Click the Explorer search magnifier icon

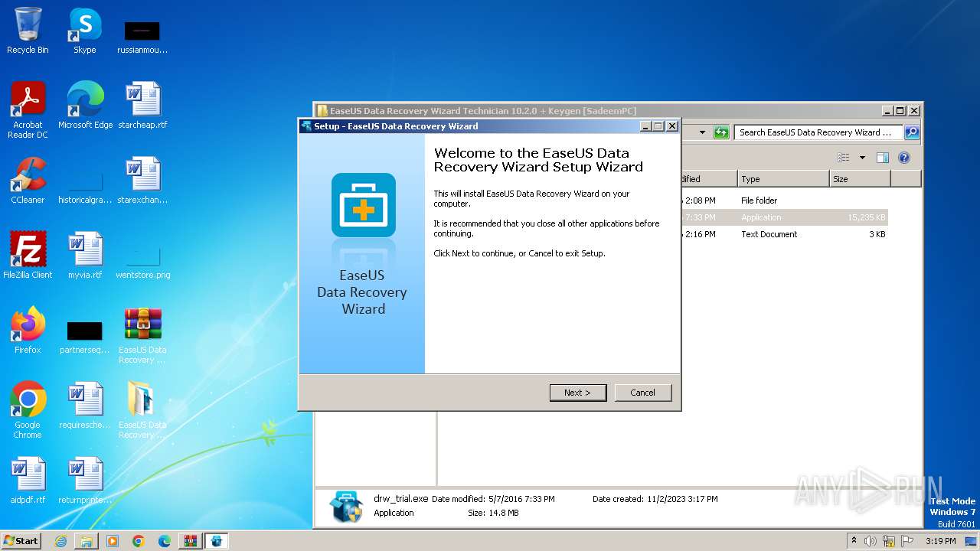click(911, 132)
